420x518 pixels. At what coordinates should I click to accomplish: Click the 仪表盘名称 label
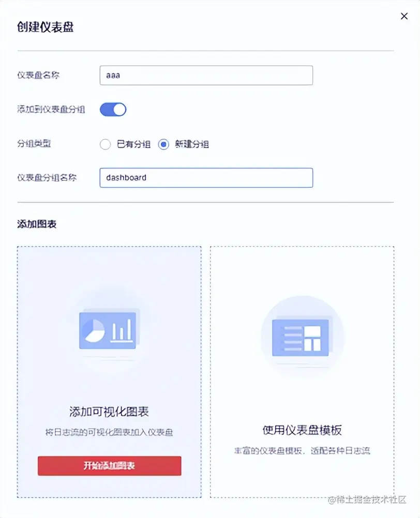click(38, 75)
